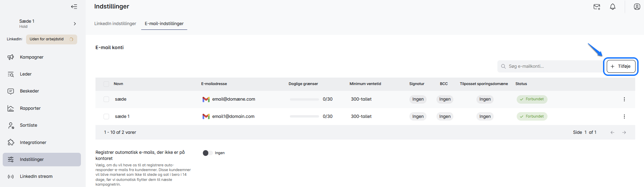Viewport: 644px width, 187px height.
Task: Tick the select-all checkbox in table header
Action: pos(106,84)
